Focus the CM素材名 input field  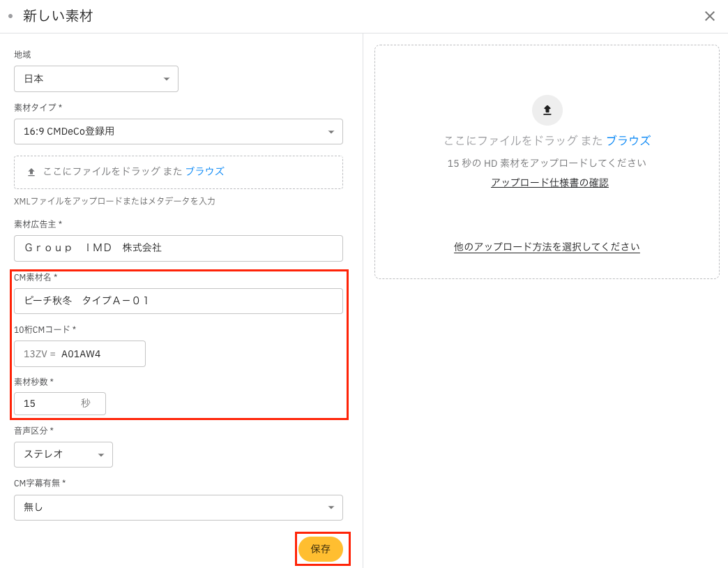[179, 301]
